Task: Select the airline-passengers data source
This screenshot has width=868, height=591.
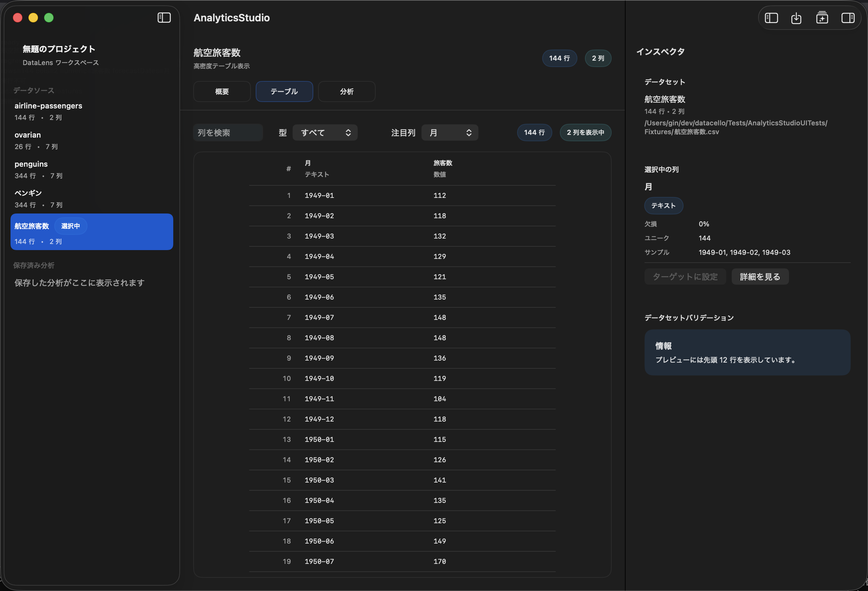Action: (92, 111)
